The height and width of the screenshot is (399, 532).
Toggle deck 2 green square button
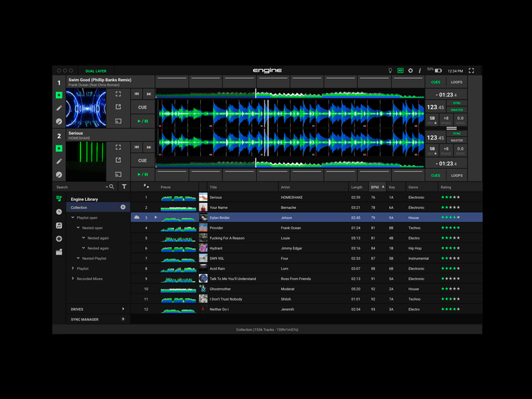pos(59,148)
